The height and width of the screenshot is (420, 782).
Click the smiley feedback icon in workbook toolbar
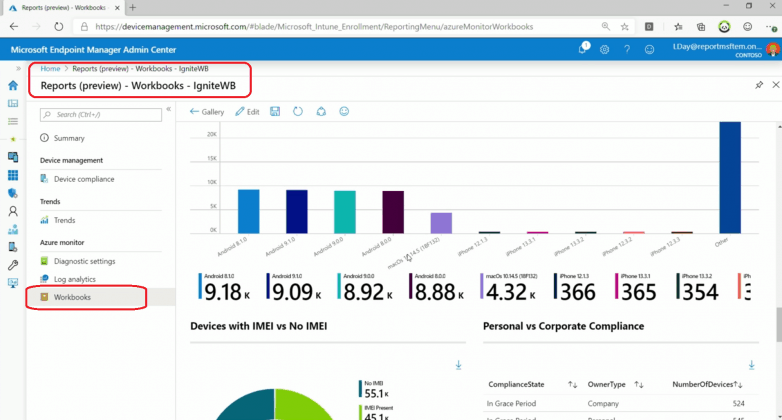click(x=345, y=112)
